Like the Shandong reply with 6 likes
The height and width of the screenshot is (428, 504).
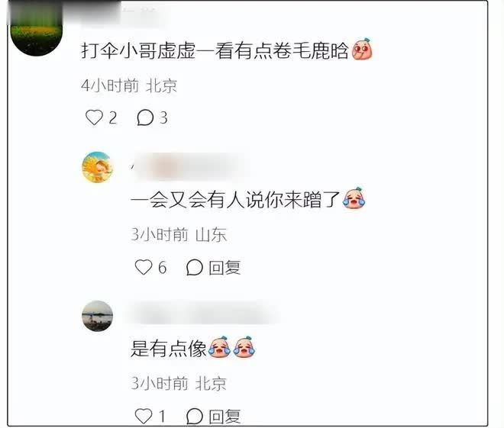[144, 267]
